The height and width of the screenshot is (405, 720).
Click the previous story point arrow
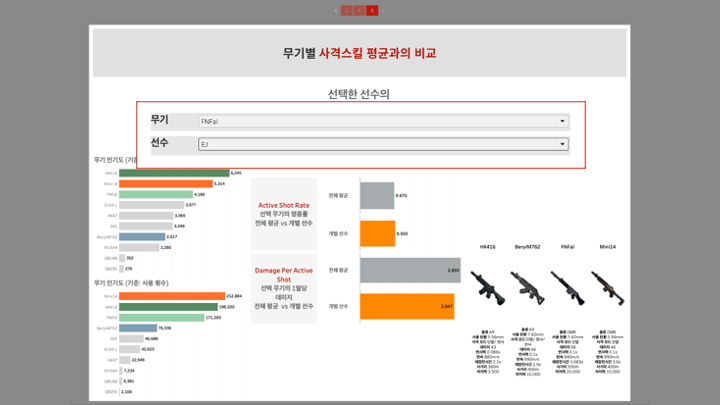click(x=336, y=11)
